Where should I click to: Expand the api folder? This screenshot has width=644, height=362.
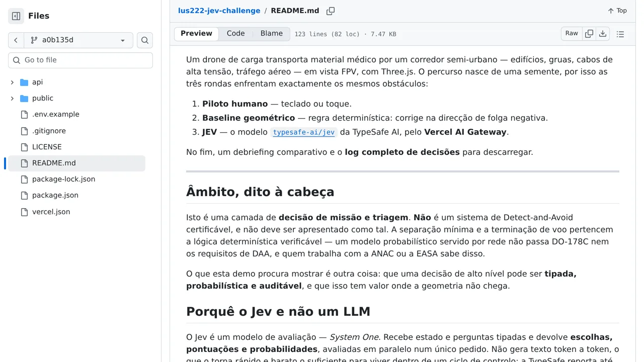click(x=12, y=82)
